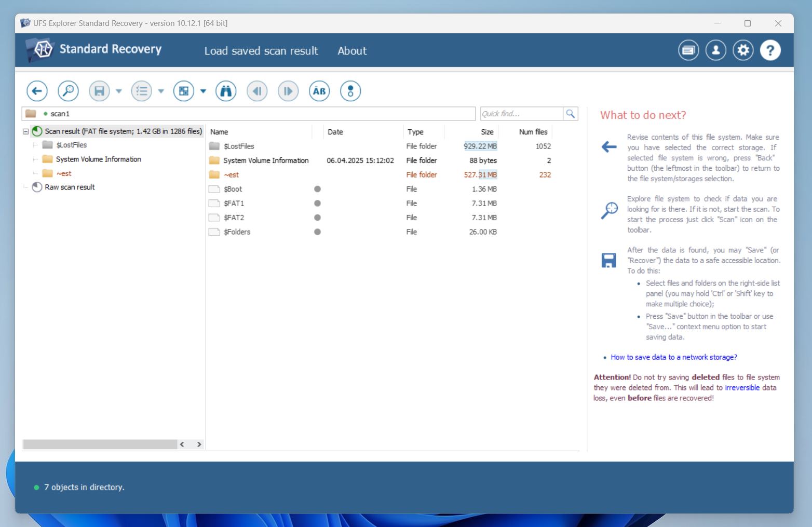Image resolution: width=812 pixels, height=527 pixels.
Task: Click the file status indicator toolbar icon
Action: (x=350, y=91)
